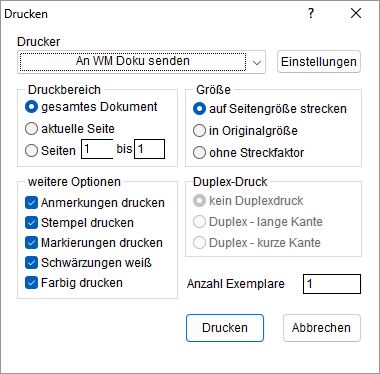Uncheck Anmerkungen drucken checkbox
The width and height of the screenshot is (380, 374).
tap(31, 203)
